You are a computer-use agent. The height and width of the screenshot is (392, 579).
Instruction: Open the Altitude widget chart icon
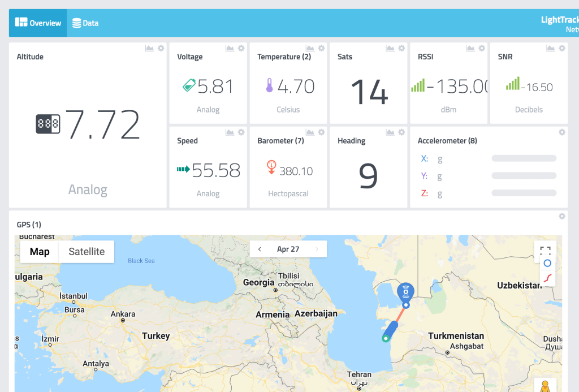click(149, 49)
